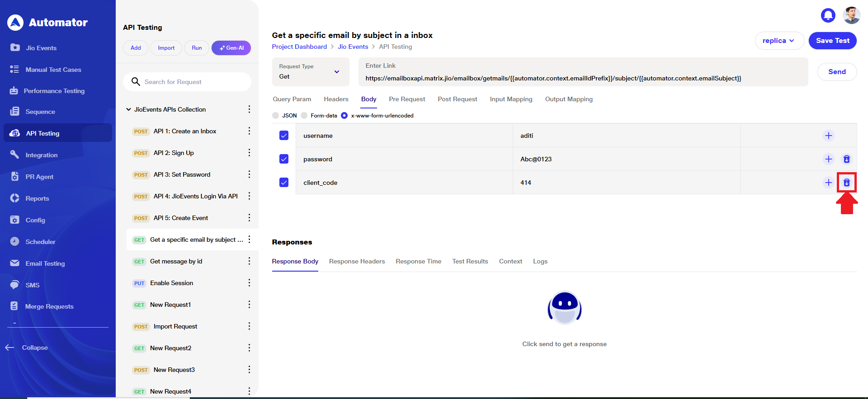Open the Scheduler section icon in sidebar
Image resolution: width=868 pixels, height=399 pixels.
(x=15, y=241)
